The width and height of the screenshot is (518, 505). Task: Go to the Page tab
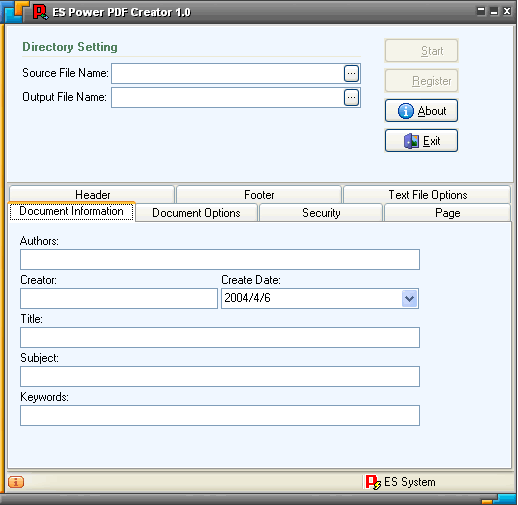pyautogui.click(x=447, y=213)
